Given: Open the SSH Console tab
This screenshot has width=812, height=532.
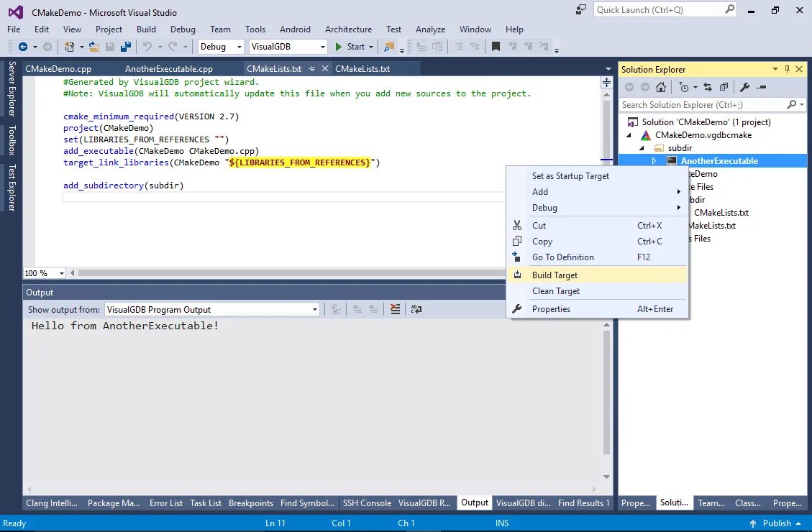Looking at the screenshot, I should point(367,503).
